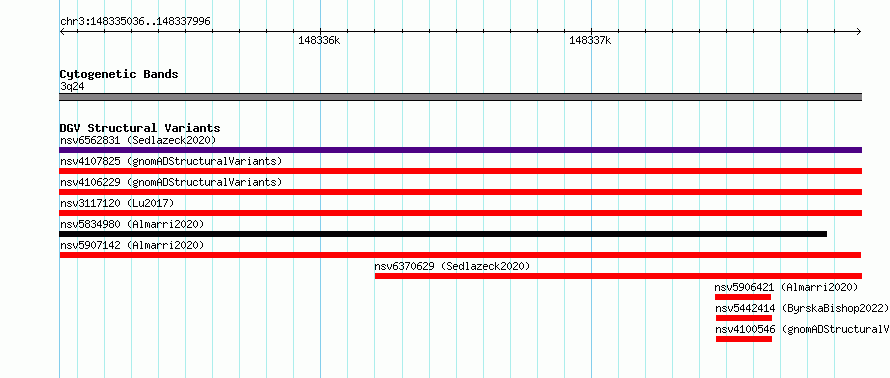Screen dimensions: 890x378
Task: Open the nsv5442414 (ByrskaBishop2022) label
Action: point(801,308)
